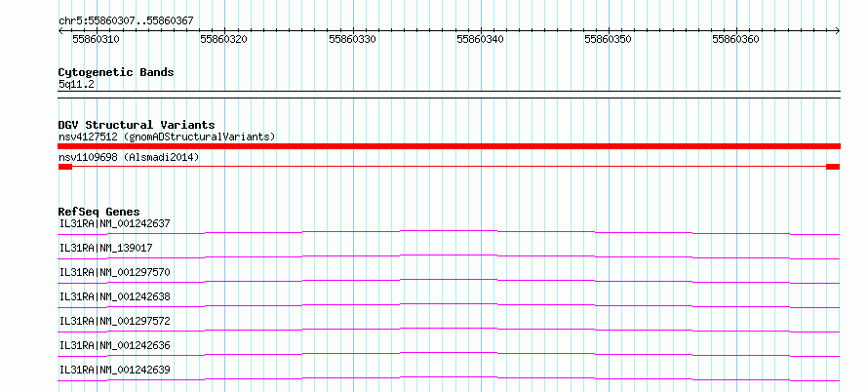Open the Cytogenetic Bands track title
Image resolution: width=868 pixels, height=392 pixels.
tap(116, 72)
